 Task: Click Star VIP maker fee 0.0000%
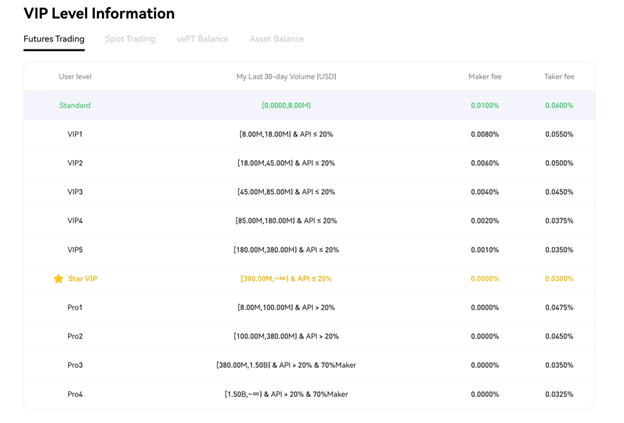point(485,279)
